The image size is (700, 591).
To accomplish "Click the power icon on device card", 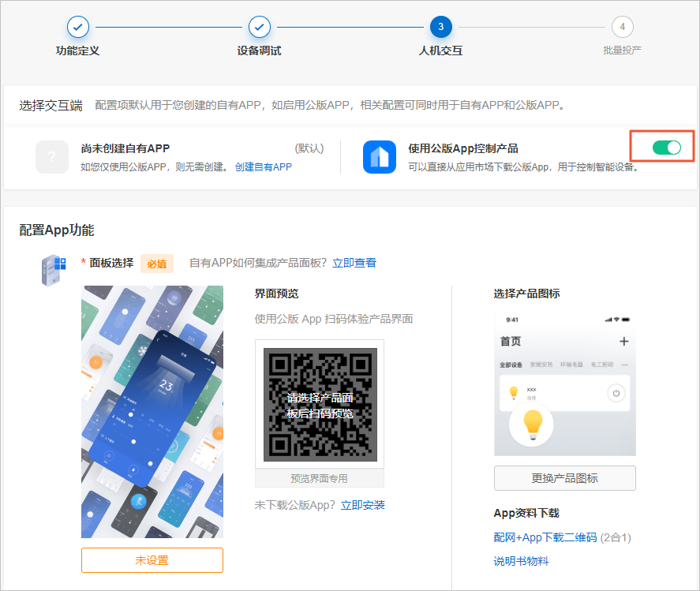I will coord(616,393).
